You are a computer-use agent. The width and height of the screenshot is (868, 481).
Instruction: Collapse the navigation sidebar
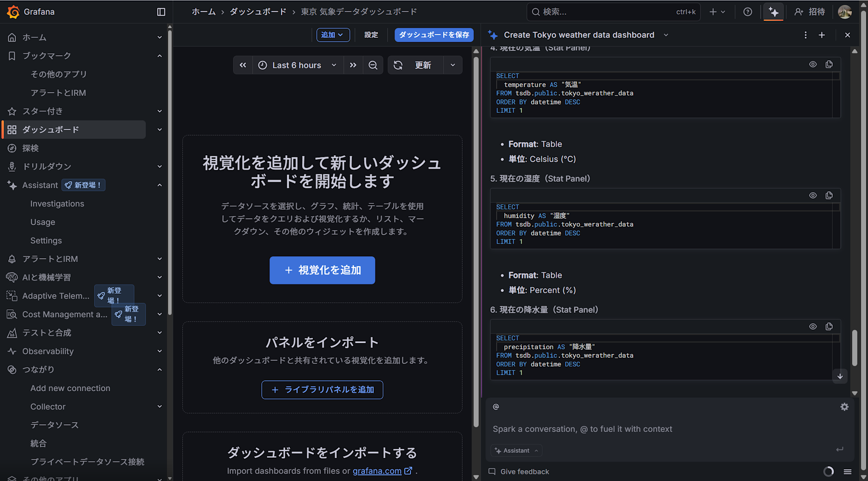161,12
